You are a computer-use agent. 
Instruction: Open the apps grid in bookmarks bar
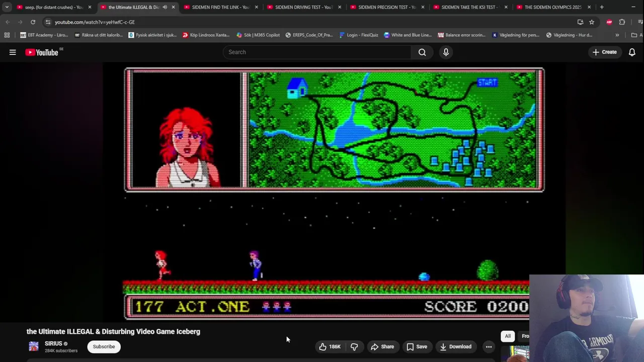pos(7,35)
